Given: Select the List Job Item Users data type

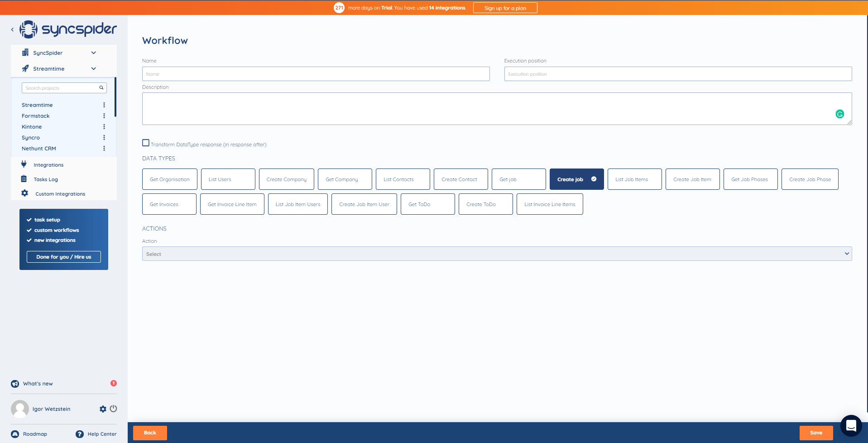Looking at the screenshot, I should click(298, 204).
